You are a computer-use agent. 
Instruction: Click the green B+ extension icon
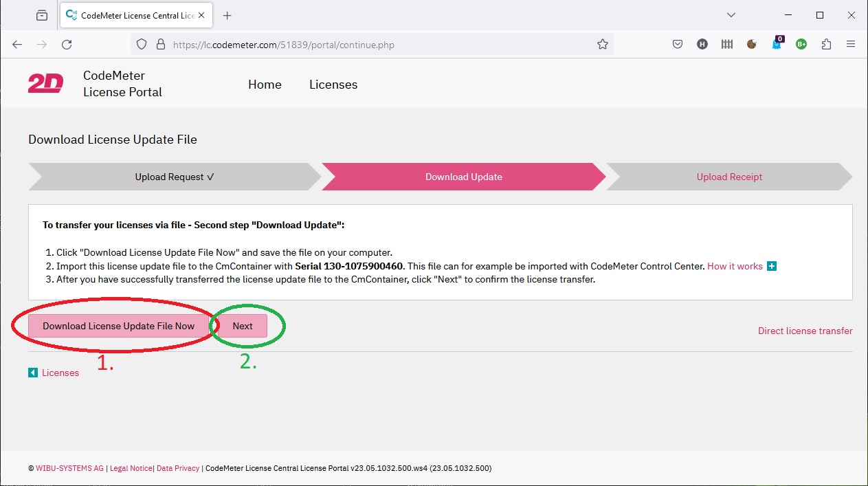click(x=801, y=44)
